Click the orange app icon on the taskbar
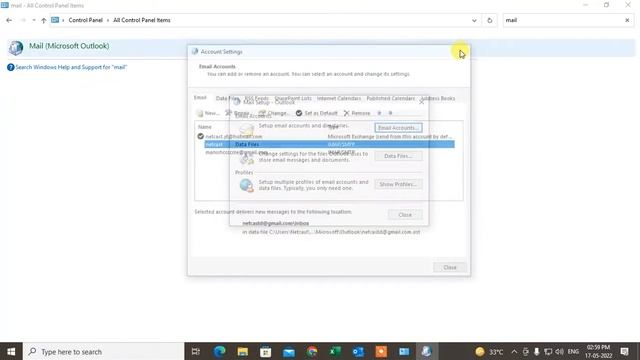The height and width of the screenshot is (360, 640). 381,351
